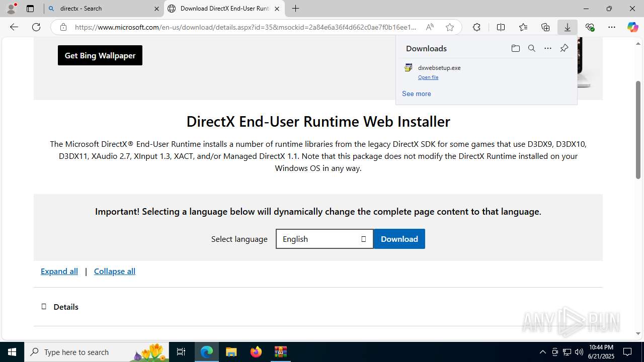Image resolution: width=644 pixels, height=362 pixels.
Task: Click the 'Collapse all' link
Action: pyautogui.click(x=115, y=271)
